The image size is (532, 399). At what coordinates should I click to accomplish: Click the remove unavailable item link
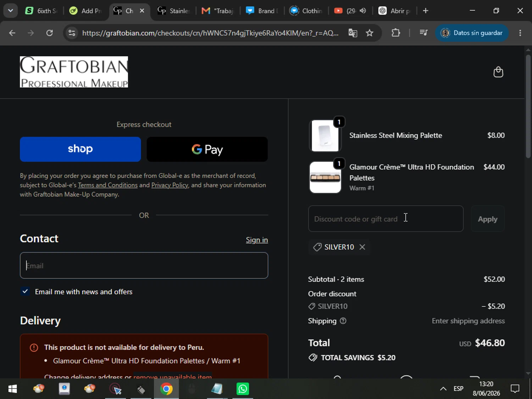tap(172, 376)
